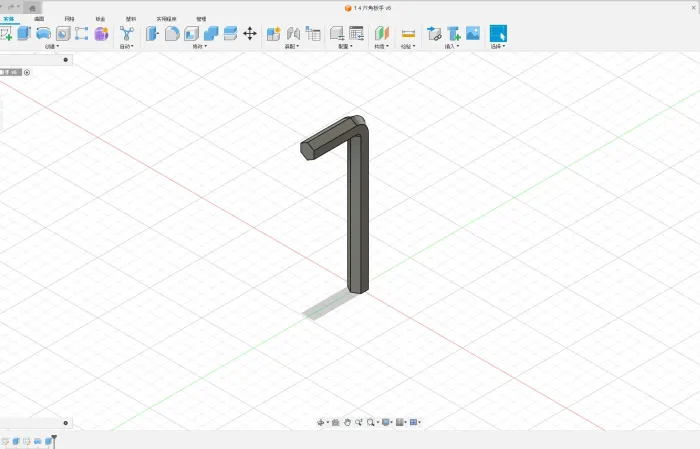This screenshot has height=449, width=700.
Task: Switch to the 实体 tab
Action: pos(8,19)
